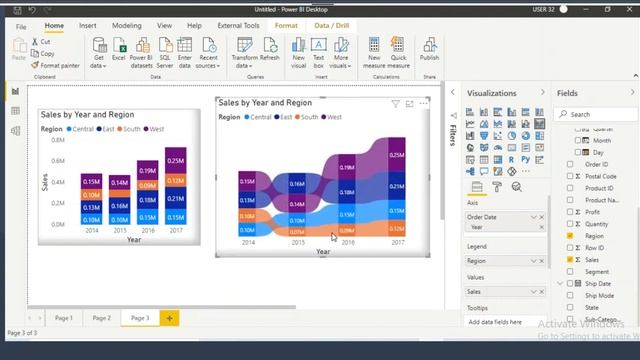
Task: Expand the Filters pane
Action: pos(453,93)
